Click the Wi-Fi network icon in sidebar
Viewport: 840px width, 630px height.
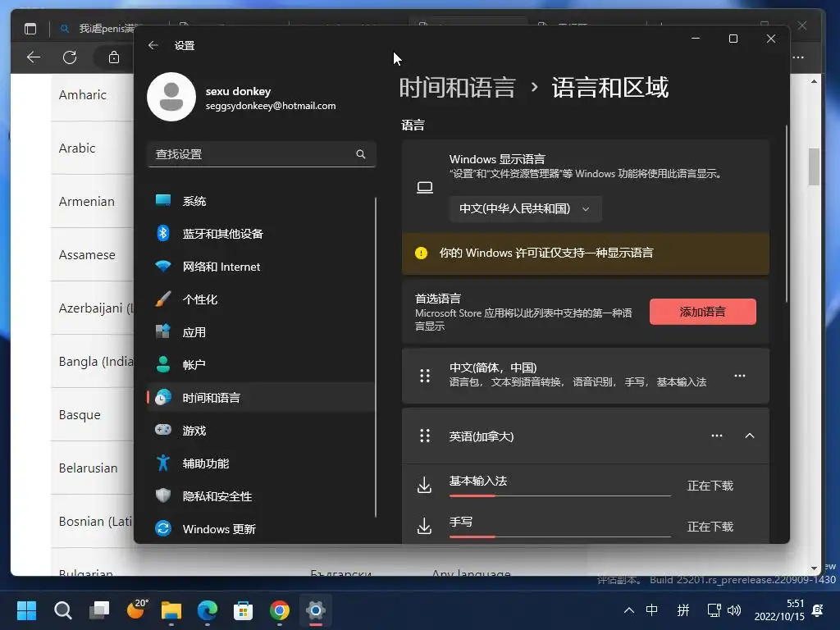163,266
